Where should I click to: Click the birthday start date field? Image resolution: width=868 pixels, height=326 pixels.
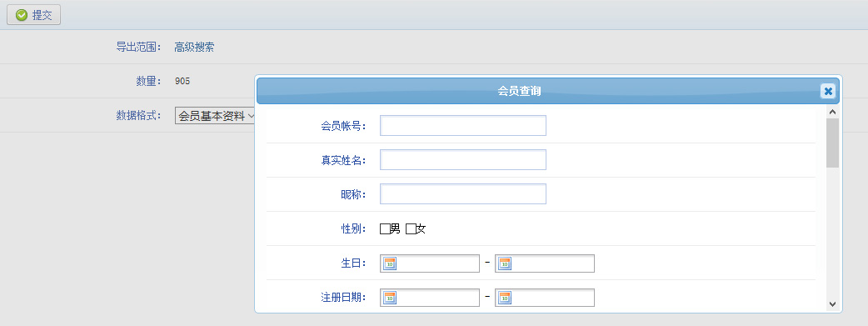(430, 264)
